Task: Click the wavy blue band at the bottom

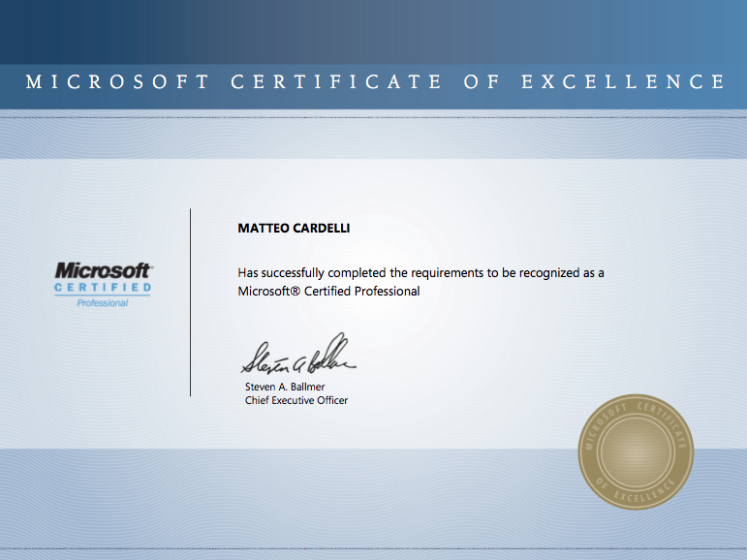Action: click(291, 504)
